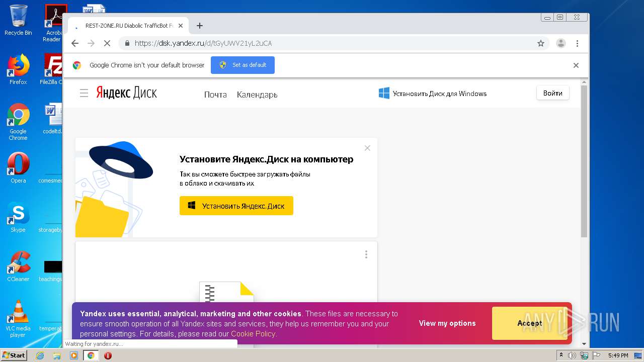This screenshot has height=362, width=644.
Task: Click the page vertical scrollbar
Action: coord(584,161)
